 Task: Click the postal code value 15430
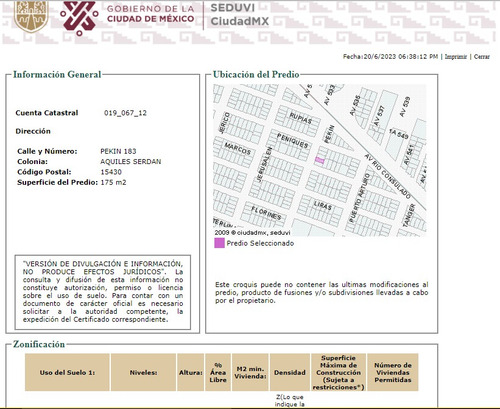[x=111, y=172]
